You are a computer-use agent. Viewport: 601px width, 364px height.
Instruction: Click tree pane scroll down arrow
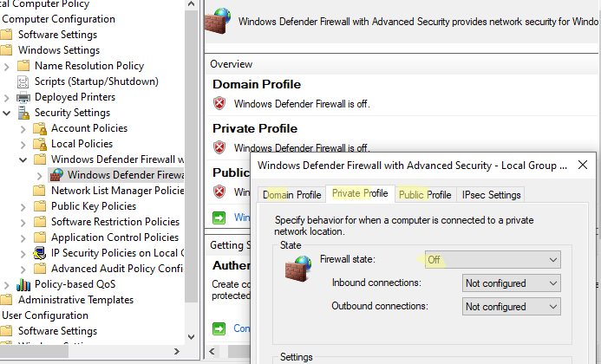[x=192, y=337]
